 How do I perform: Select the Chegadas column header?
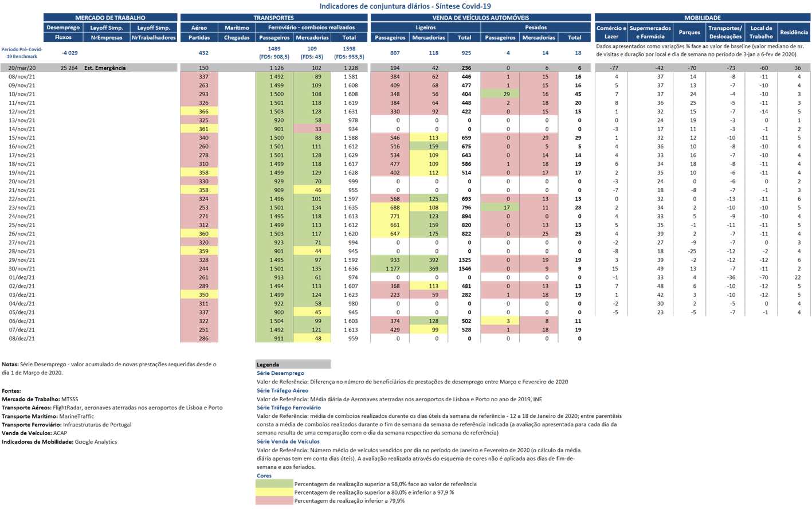pyautogui.click(x=237, y=37)
